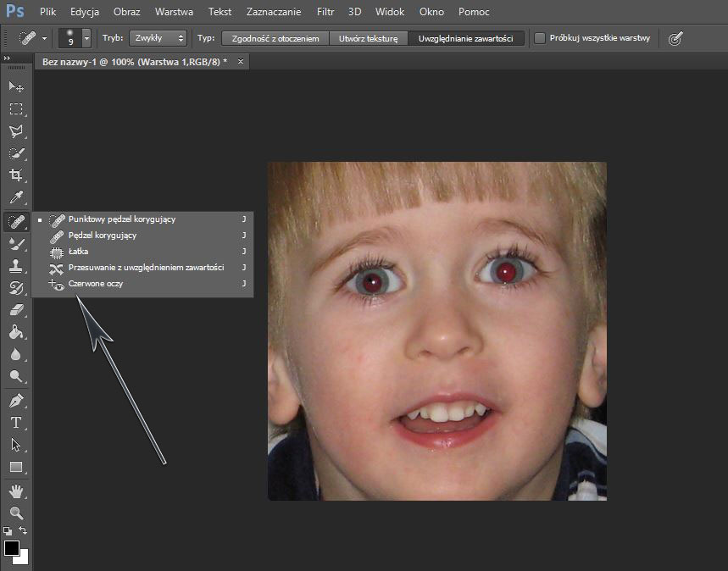Image resolution: width=728 pixels, height=571 pixels.
Task: Select the Rectangular Marquee tool
Action: 16,109
